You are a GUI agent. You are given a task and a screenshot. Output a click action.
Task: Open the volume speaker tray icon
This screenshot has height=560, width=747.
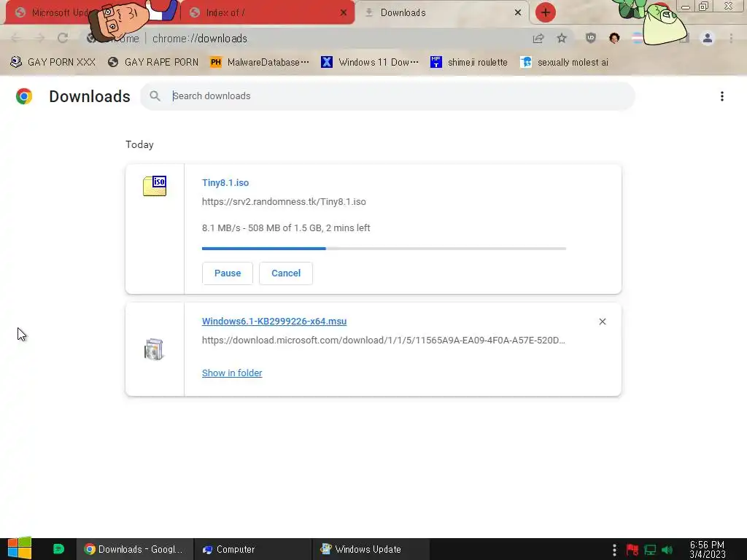pos(667,550)
